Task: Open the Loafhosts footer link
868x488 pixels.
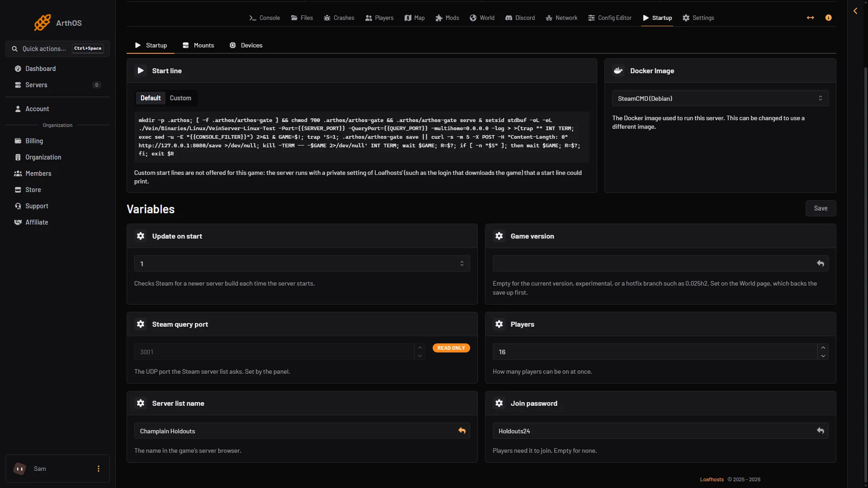Action: (712, 479)
